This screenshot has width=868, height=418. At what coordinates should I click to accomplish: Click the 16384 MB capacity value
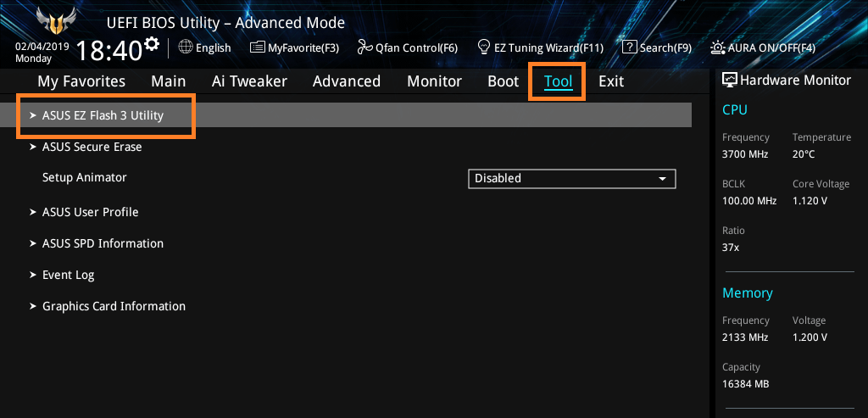(746, 384)
